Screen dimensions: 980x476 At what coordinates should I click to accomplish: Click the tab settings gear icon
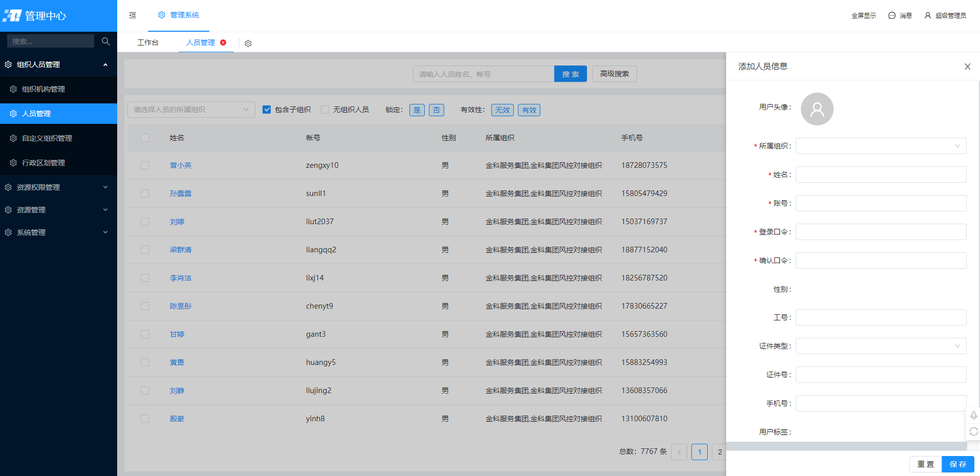pos(248,44)
